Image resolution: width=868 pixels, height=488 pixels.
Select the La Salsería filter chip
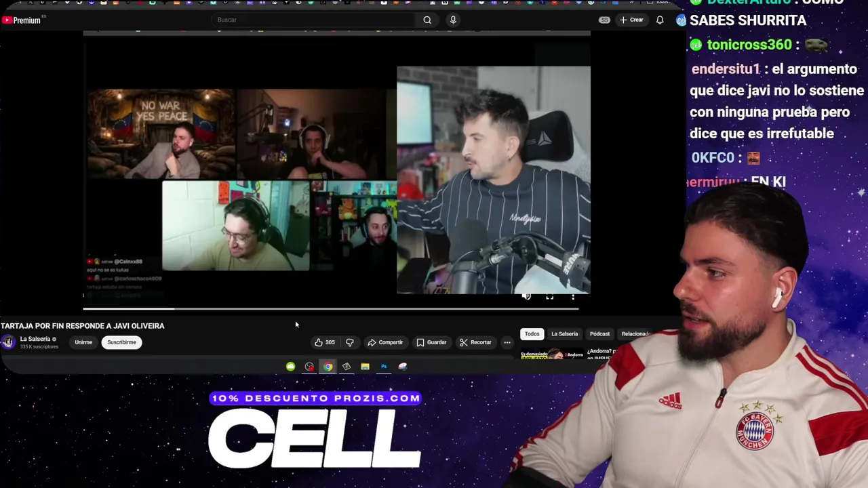coord(564,333)
